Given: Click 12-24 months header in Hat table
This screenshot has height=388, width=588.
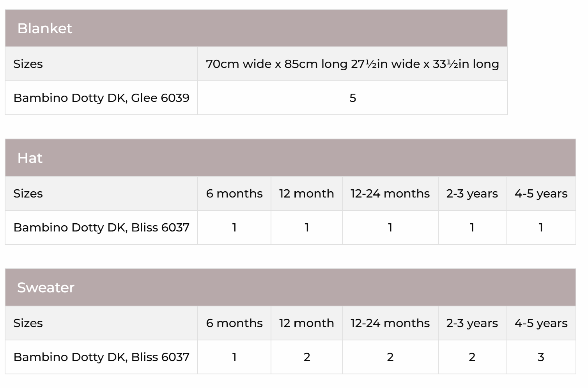Looking at the screenshot, I should [x=390, y=194].
